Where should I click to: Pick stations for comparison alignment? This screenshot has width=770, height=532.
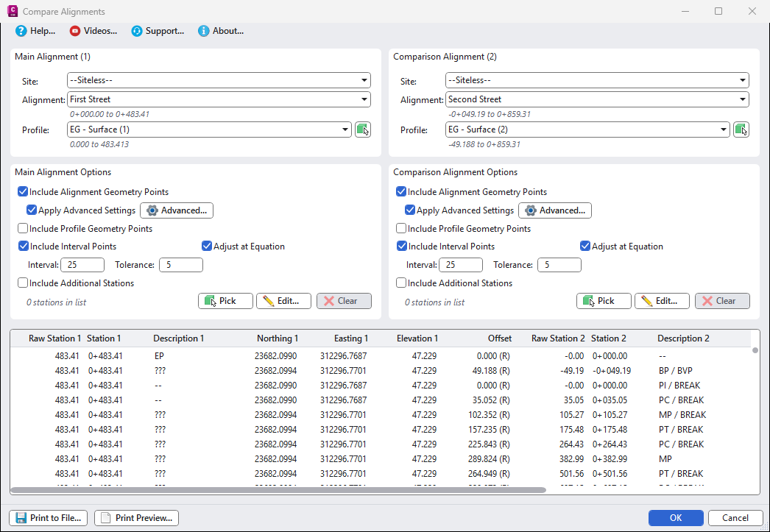click(x=604, y=301)
